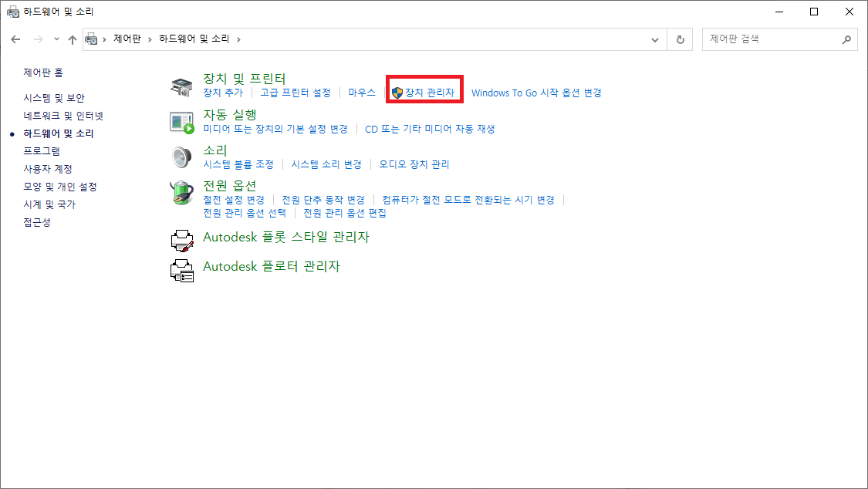Click 제어판 in the breadcrumb path

coord(127,39)
